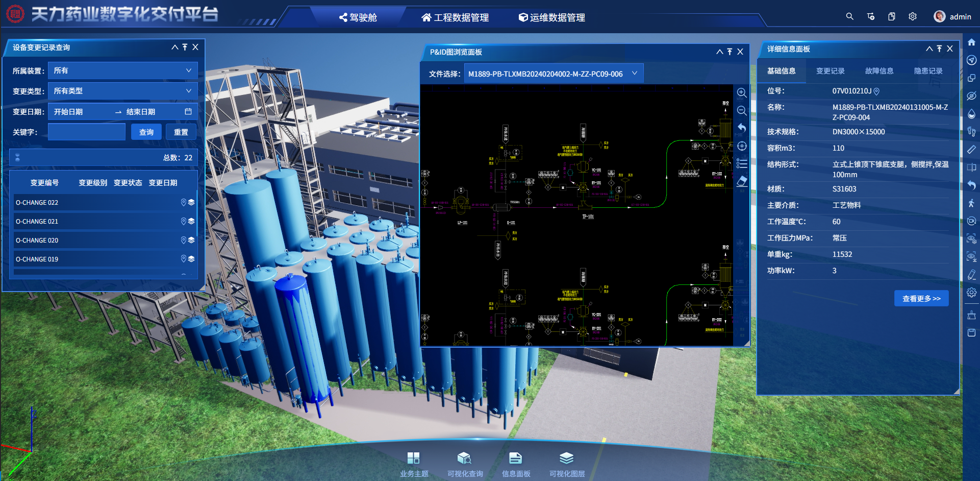Collapse the P&ID图浏览面板 panel
This screenshot has width=980, height=481.
pyautogui.click(x=720, y=52)
